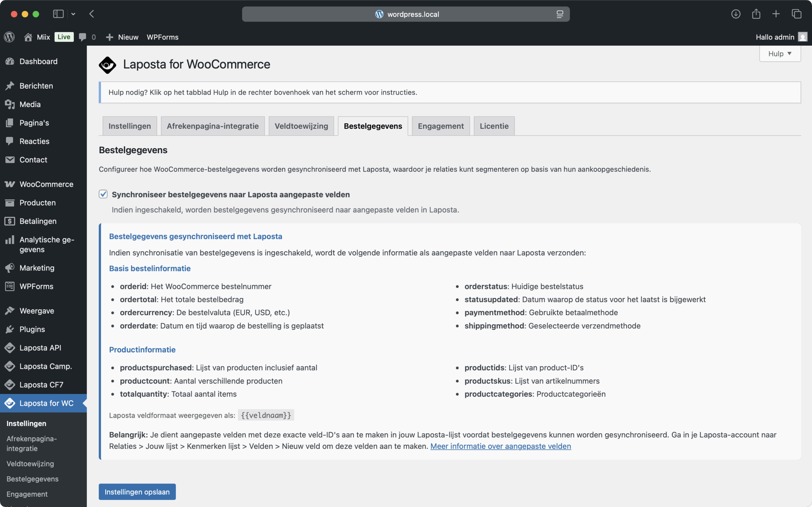
Task: Click the Live status badge
Action: [x=64, y=37]
